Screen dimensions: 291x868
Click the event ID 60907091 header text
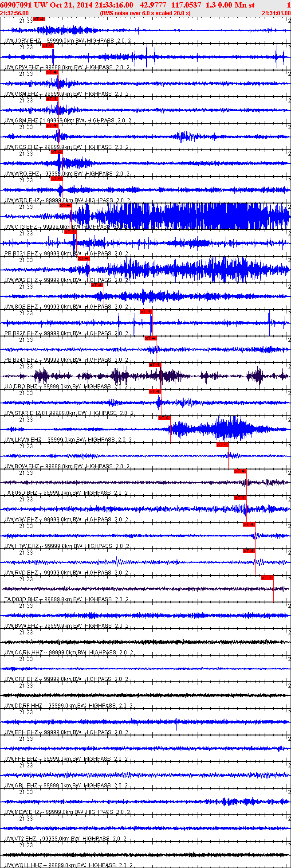click(16, 5)
